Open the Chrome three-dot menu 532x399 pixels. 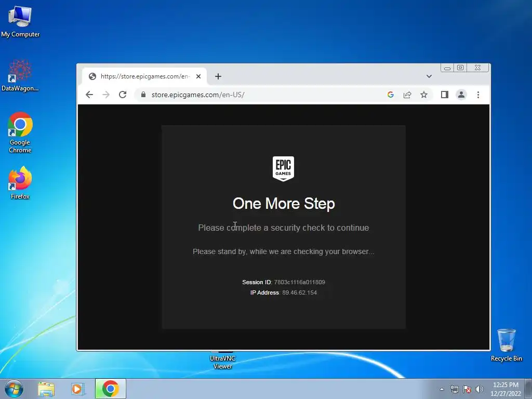(x=478, y=95)
